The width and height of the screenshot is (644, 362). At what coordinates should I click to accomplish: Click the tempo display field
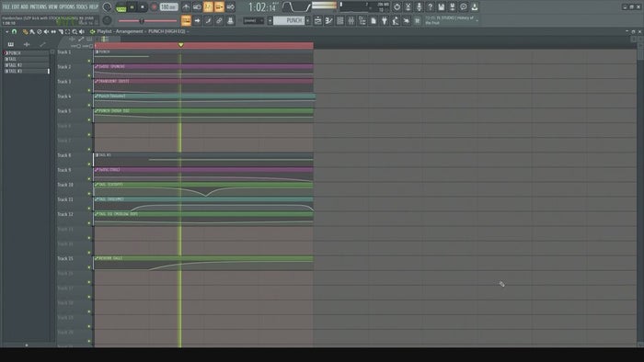(x=168, y=7)
